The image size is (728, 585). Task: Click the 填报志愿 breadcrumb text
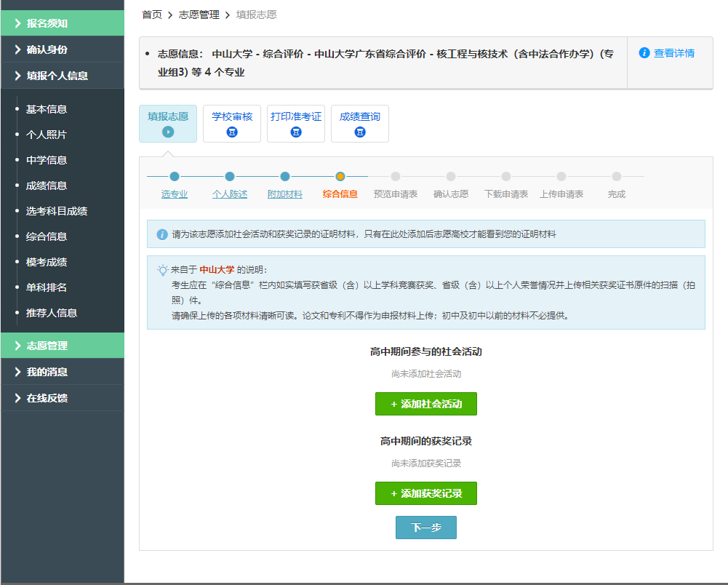click(x=256, y=15)
